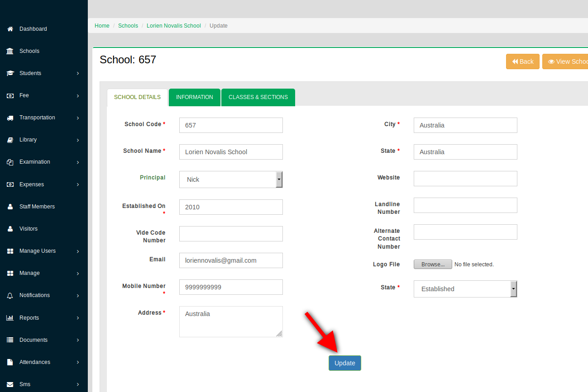Click the Visitors person icon
588x392 pixels.
[x=10, y=229]
